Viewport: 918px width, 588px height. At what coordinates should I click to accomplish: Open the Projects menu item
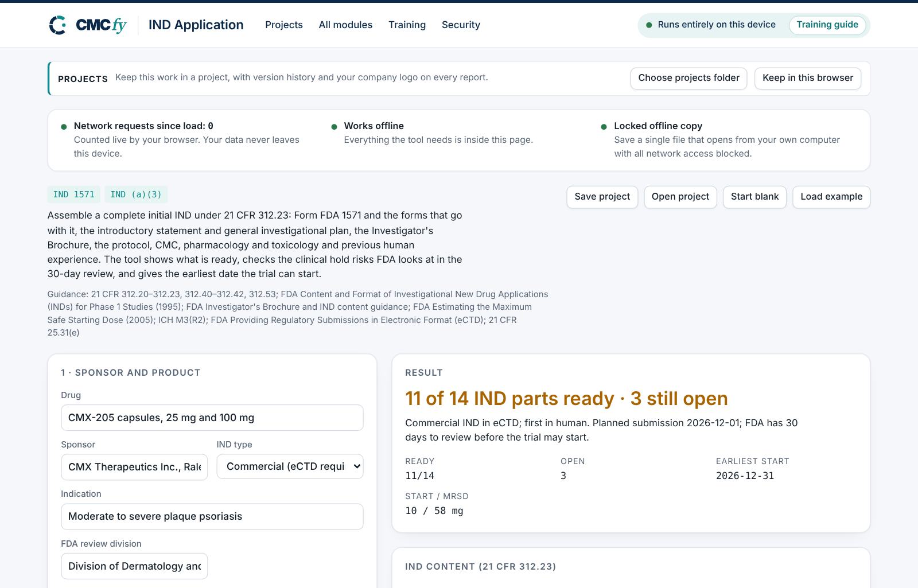coord(284,25)
